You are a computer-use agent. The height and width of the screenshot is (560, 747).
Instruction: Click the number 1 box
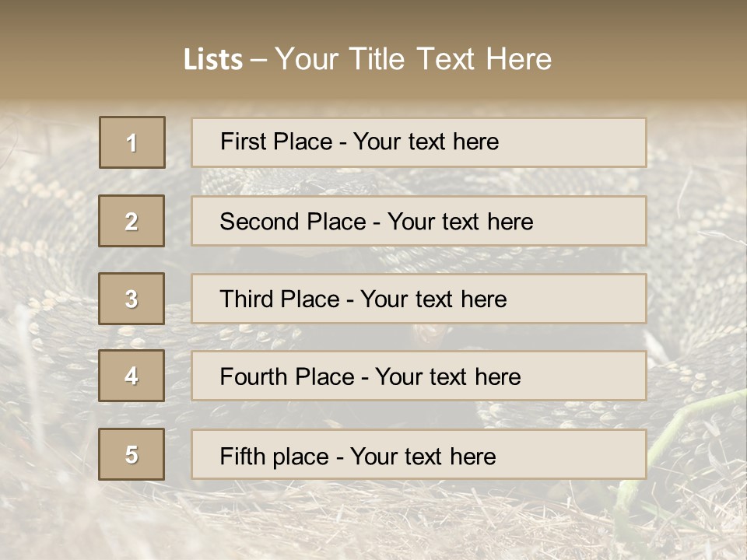(x=132, y=142)
